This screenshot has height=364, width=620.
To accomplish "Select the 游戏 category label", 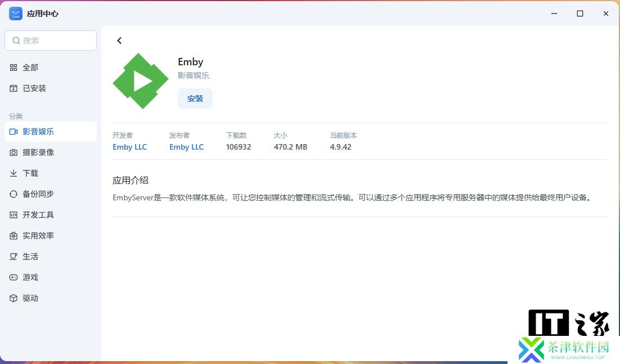I will coord(30,277).
